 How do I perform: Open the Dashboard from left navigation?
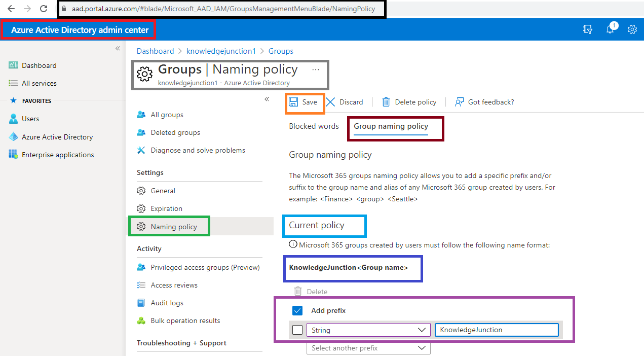click(39, 65)
